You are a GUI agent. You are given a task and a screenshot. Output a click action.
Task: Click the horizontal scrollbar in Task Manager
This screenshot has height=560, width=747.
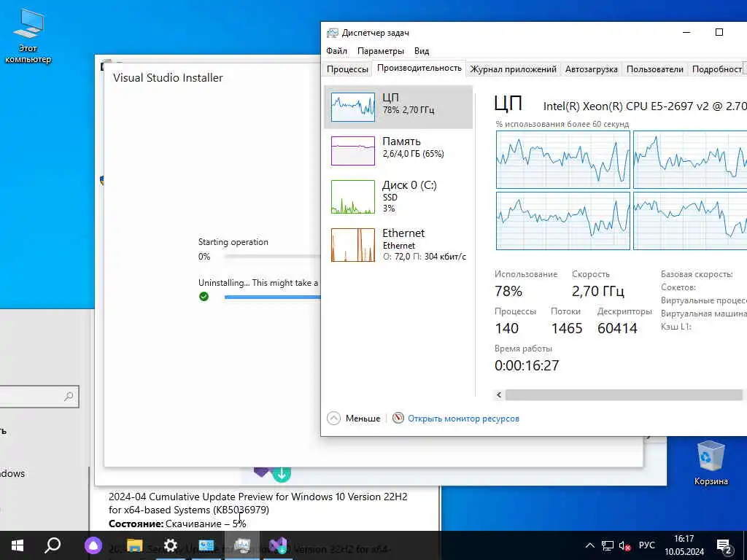624,394
